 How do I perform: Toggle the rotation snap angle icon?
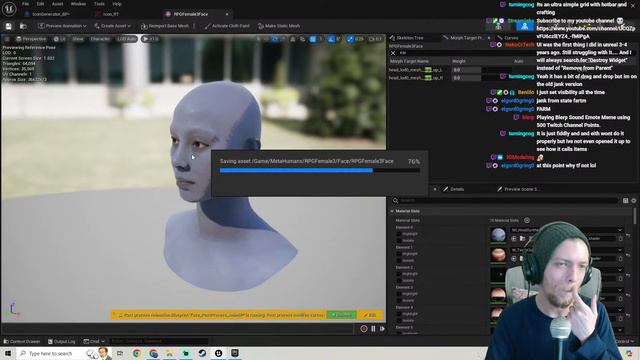pyautogui.click(x=331, y=39)
